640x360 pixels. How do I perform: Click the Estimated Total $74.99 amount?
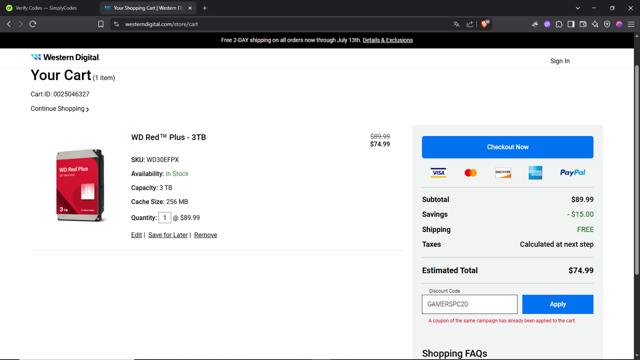pos(581,270)
